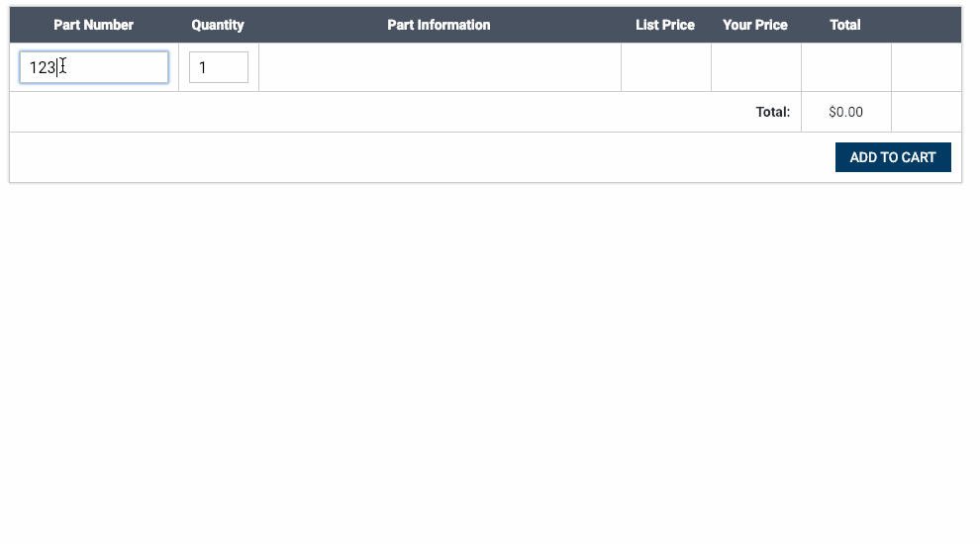The image size is (980, 544).
Task: Click the Total column header
Action: pos(845,25)
